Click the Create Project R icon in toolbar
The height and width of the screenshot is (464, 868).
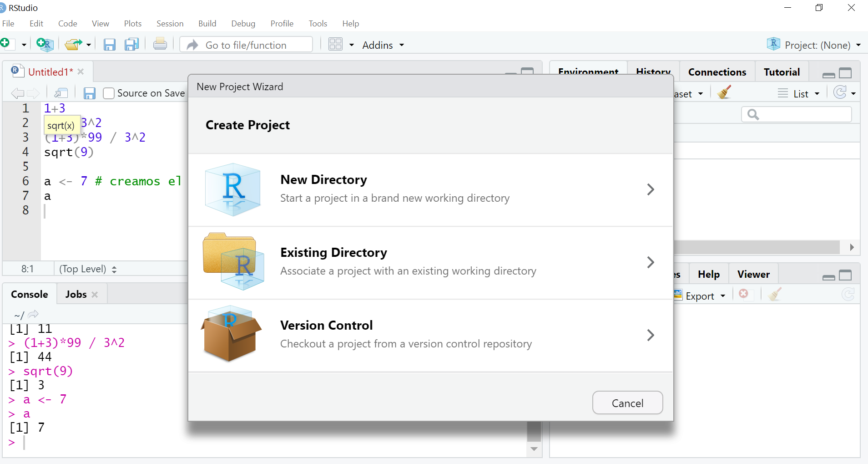pos(45,44)
